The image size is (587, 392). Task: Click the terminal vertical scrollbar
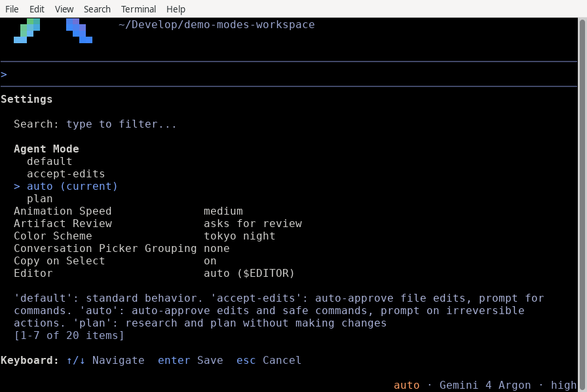[x=582, y=205]
